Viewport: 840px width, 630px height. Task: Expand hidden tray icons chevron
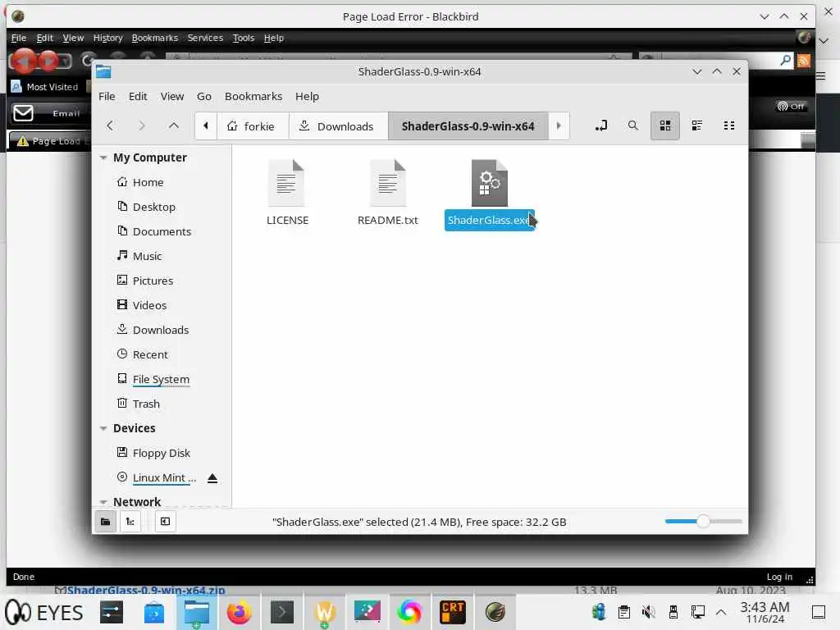(x=721, y=612)
